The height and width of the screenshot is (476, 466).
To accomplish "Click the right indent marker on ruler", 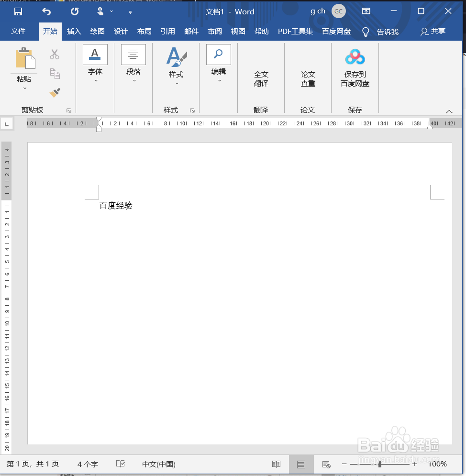I will click(430, 127).
